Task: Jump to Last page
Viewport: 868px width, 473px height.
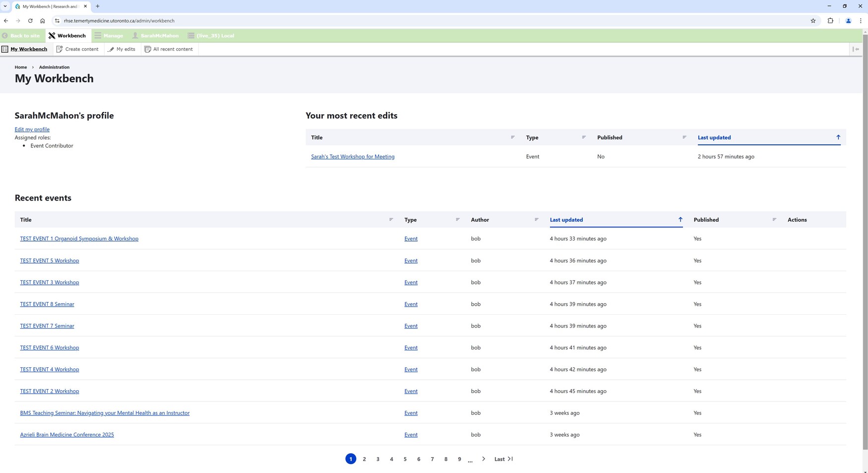Action: (503, 459)
